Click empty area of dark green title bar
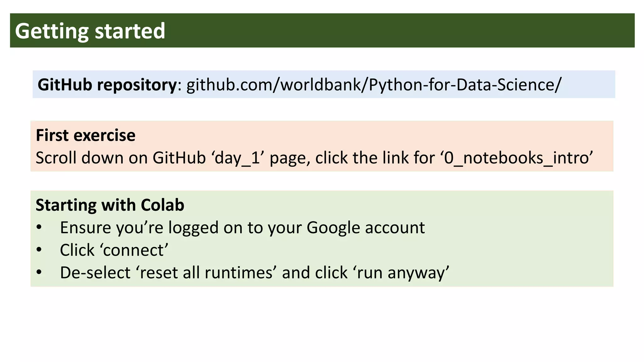The width and height of the screenshot is (644, 362). tap(409, 31)
